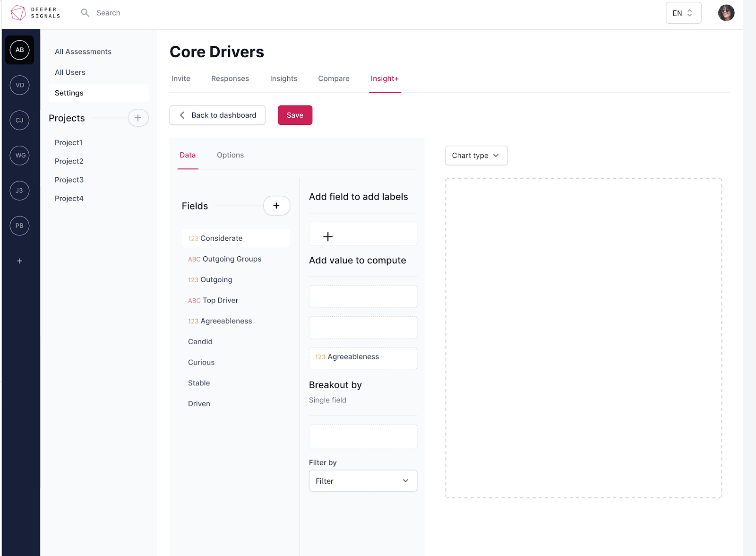Switch to the Invite tab
This screenshot has width=756, height=556.
pos(181,78)
